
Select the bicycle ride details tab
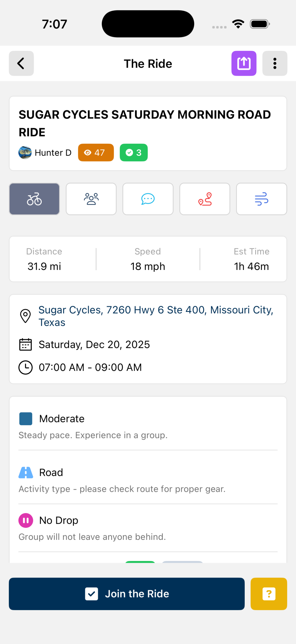tap(34, 199)
